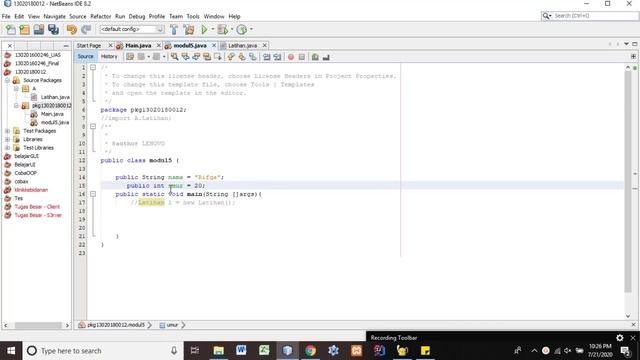The height and width of the screenshot is (360, 640).
Task: Open File Explorer from the taskbar
Action: pos(218,351)
